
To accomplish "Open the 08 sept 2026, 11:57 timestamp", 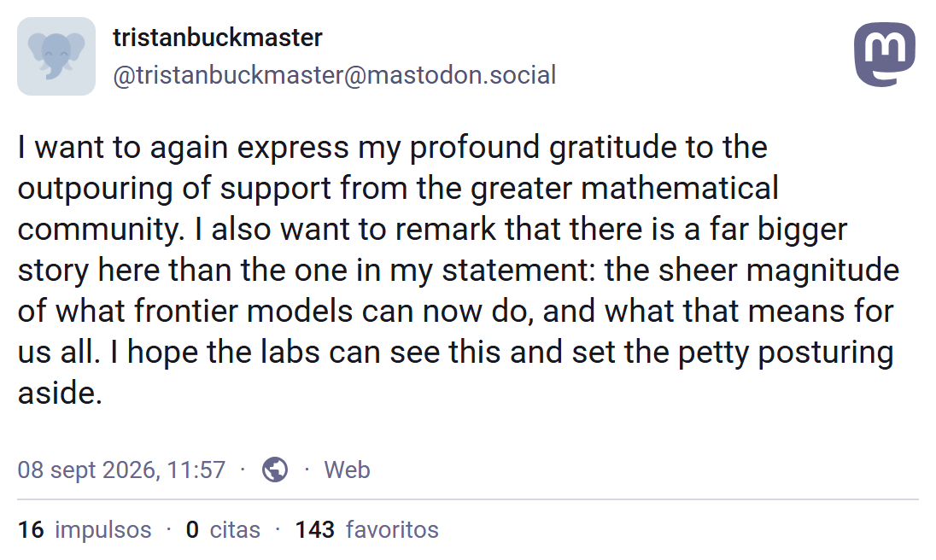I will (121, 470).
